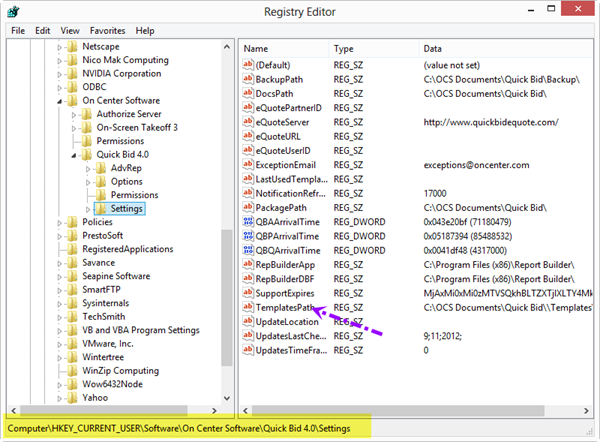The width and height of the screenshot is (600, 442).
Task: Expand the On-Screen Takeoff 3 key
Action: 74,128
